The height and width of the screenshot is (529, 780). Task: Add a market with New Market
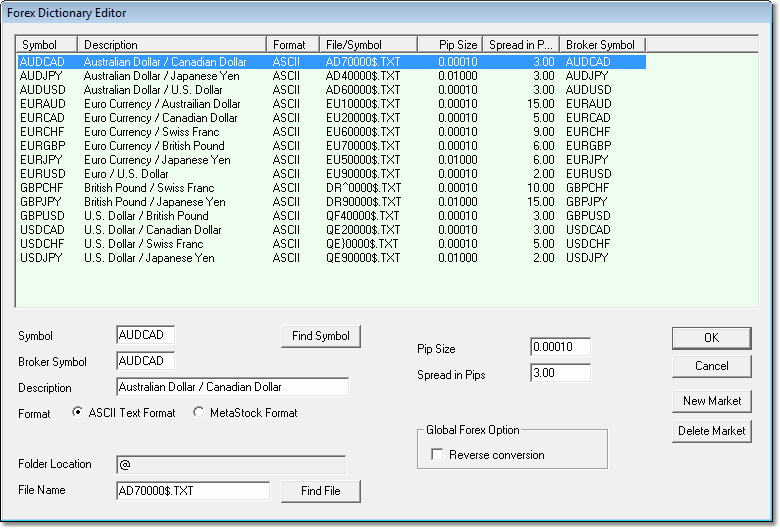711,401
